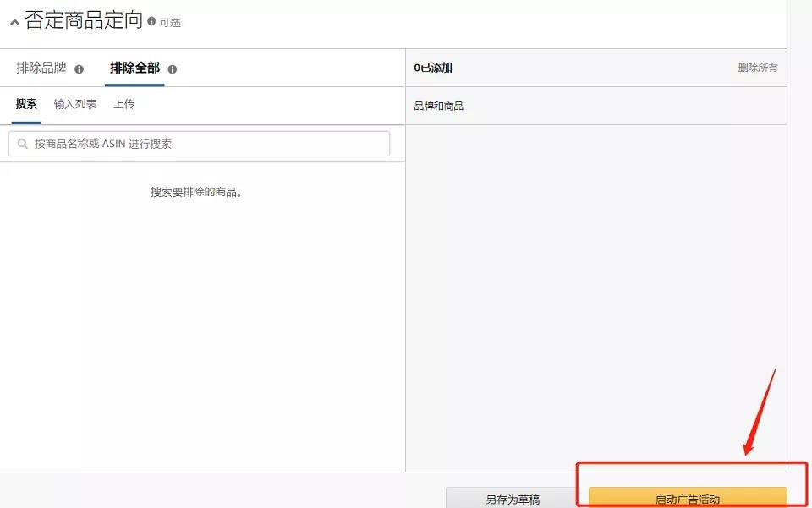This screenshot has height=508, width=812.
Task: Click the 删除所有 link
Action: 757,68
